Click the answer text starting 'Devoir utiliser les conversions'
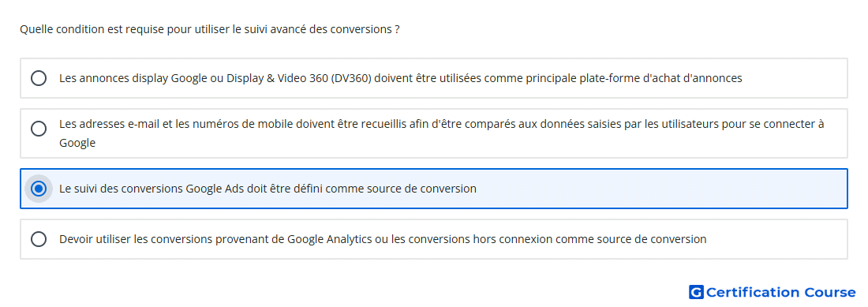 pos(383,239)
